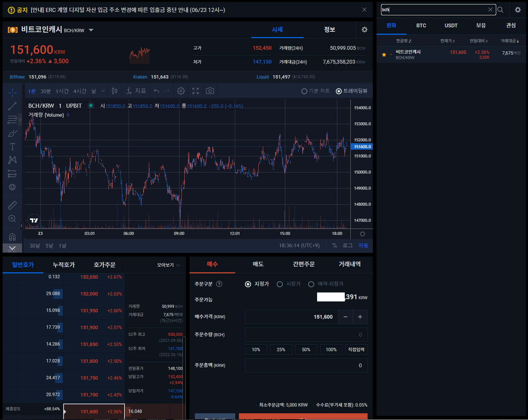
Task: Open the 매도 sell tab
Action: (258, 264)
